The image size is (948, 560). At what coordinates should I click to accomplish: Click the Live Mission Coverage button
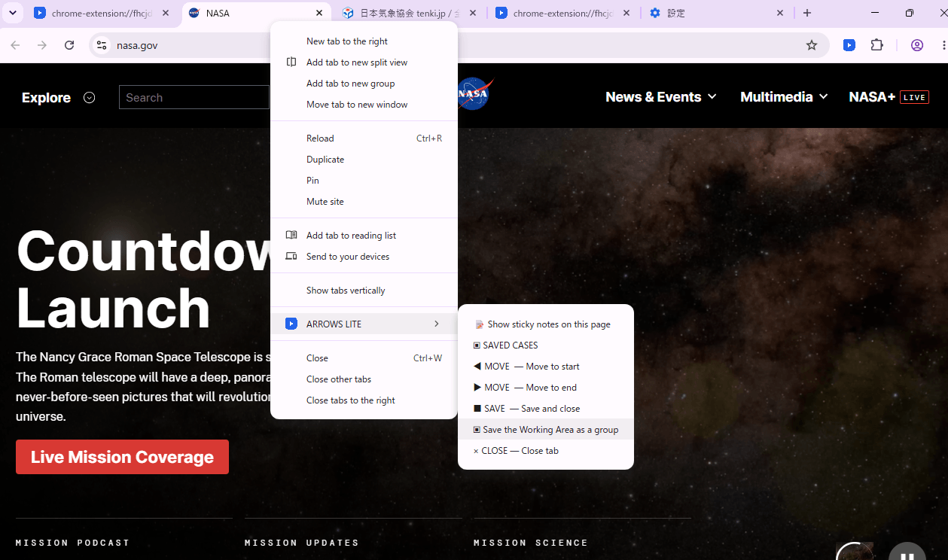click(x=122, y=457)
